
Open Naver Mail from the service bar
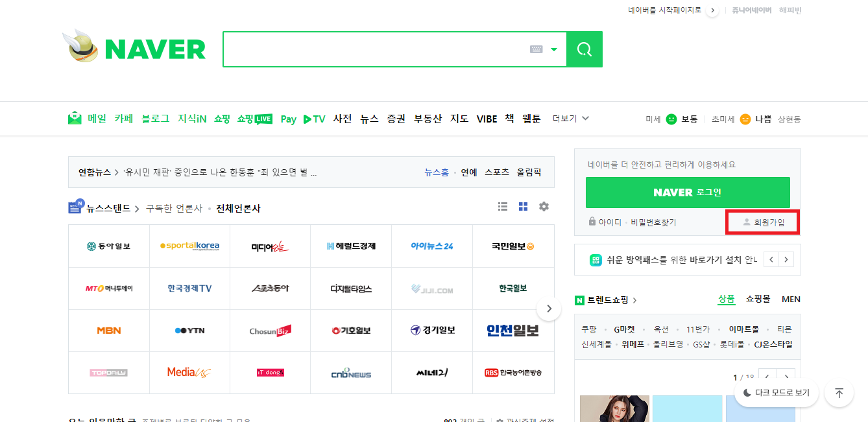click(95, 119)
